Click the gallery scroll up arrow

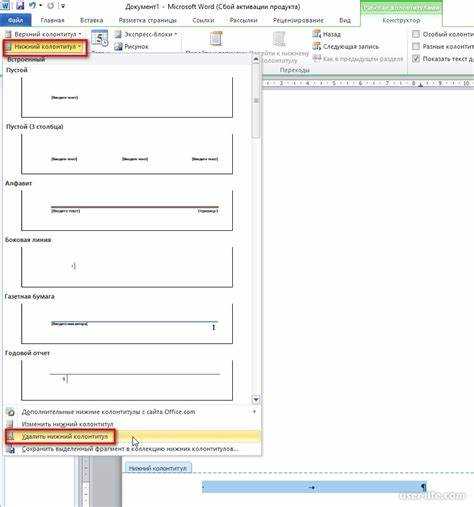(256, 60)
